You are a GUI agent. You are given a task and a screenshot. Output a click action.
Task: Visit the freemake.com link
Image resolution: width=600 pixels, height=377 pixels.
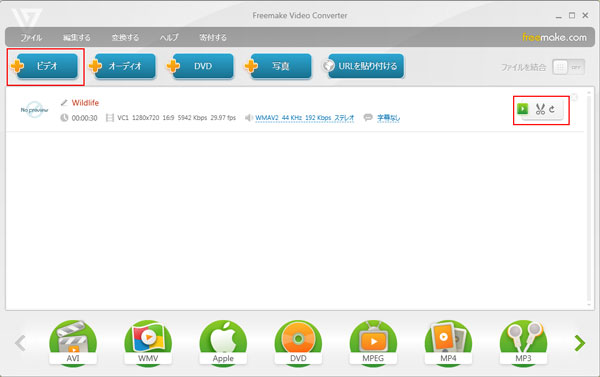coord(554,37)
